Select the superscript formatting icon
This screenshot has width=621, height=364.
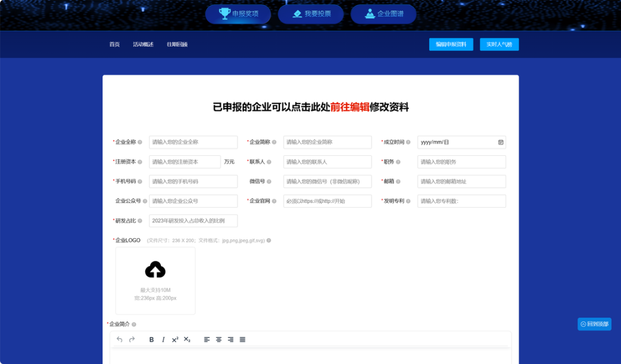click(x=175, y=339)
